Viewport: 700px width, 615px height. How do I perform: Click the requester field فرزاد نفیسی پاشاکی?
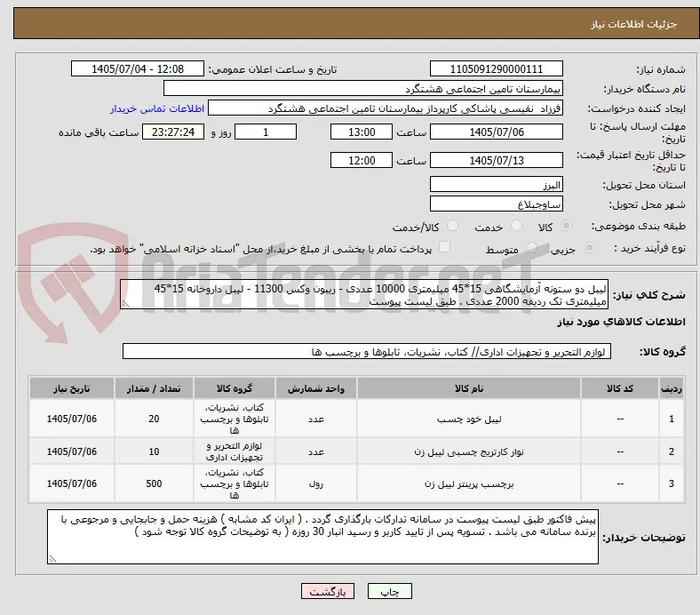tap(386, 108)
